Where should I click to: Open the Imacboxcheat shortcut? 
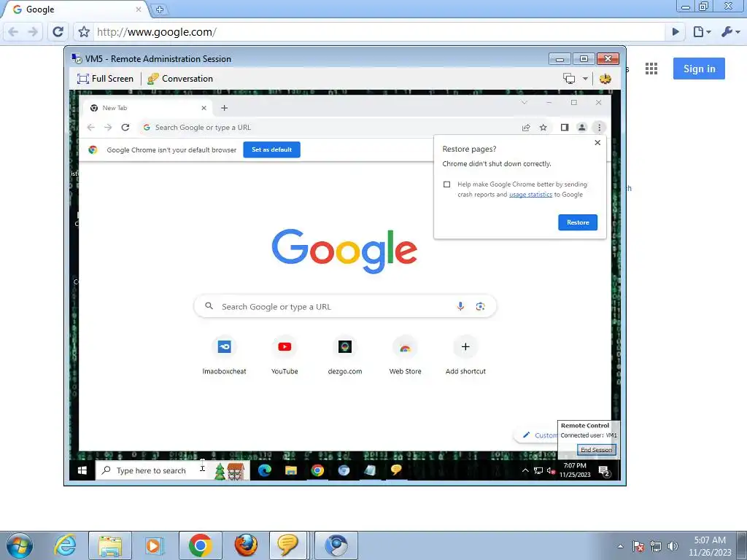click(225, 355)
